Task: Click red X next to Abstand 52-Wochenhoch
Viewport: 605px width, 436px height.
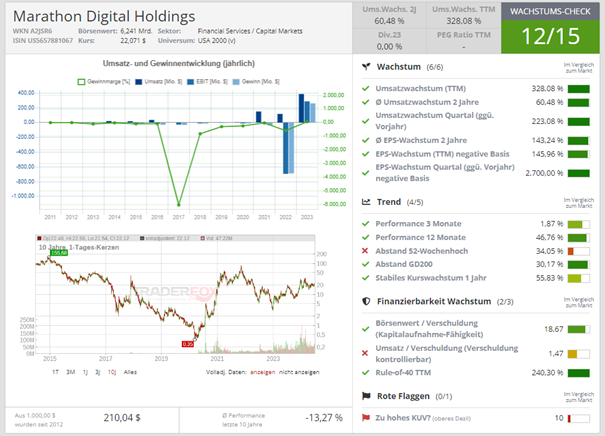Action: [365, 251]
